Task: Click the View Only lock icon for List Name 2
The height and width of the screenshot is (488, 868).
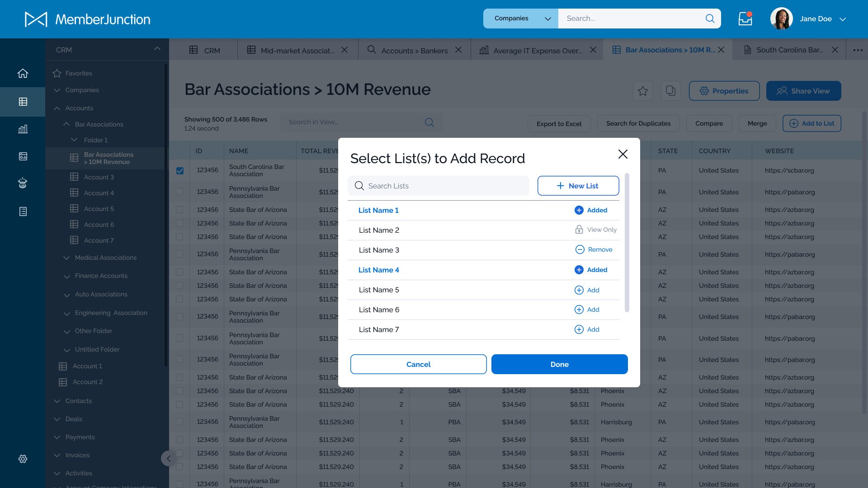Action: pos(579,230)
